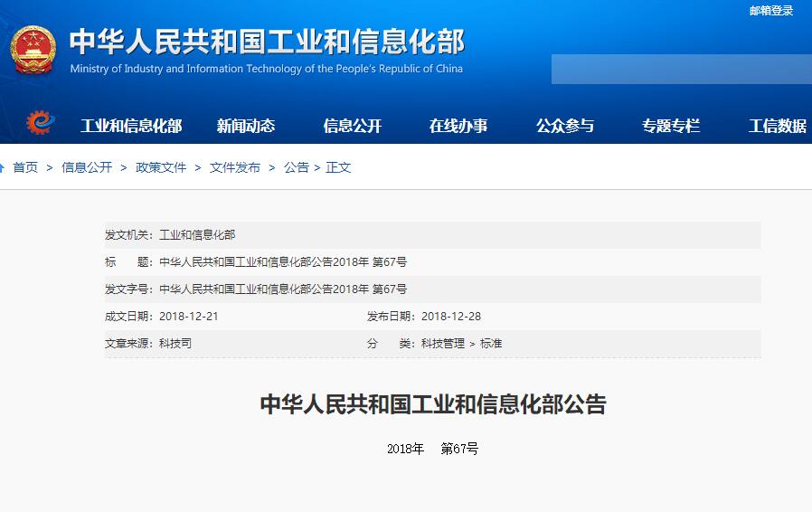Go to 信息公开 in the breadcrumb
The width and height of the screenshot is (812, 512).
click(x=87, y=167)
